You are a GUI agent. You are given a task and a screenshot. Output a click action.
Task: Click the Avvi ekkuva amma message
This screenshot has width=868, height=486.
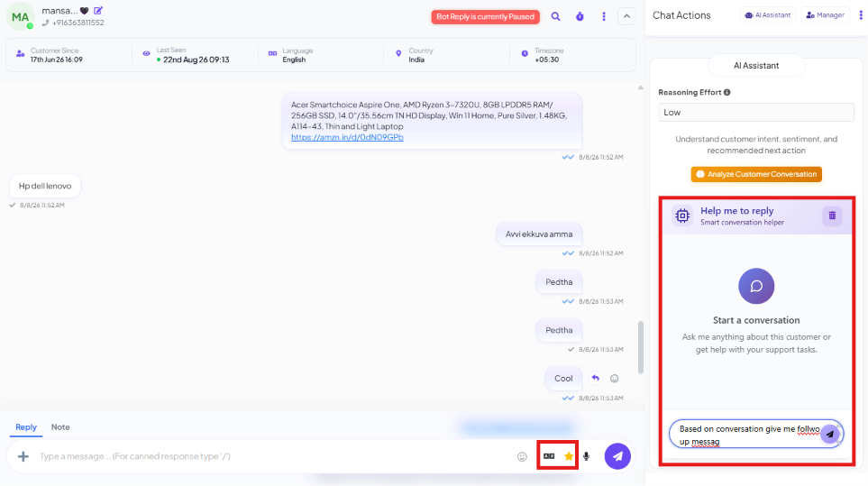pos(539,234)
